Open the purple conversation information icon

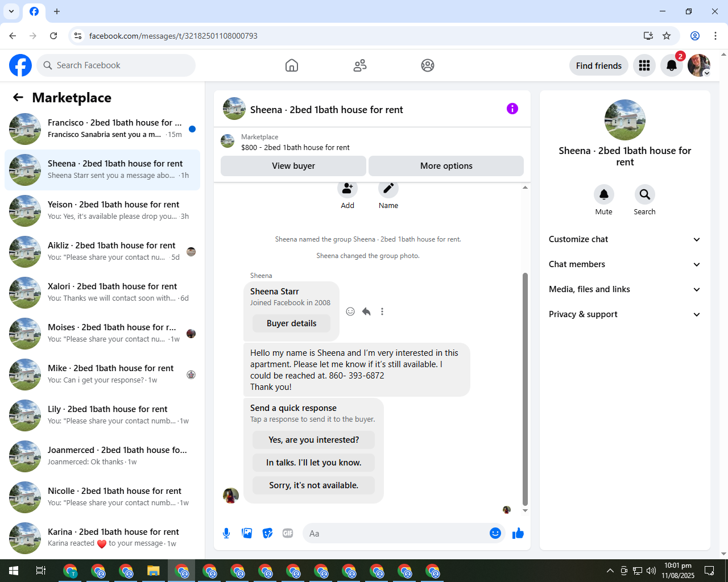(512, 109)
